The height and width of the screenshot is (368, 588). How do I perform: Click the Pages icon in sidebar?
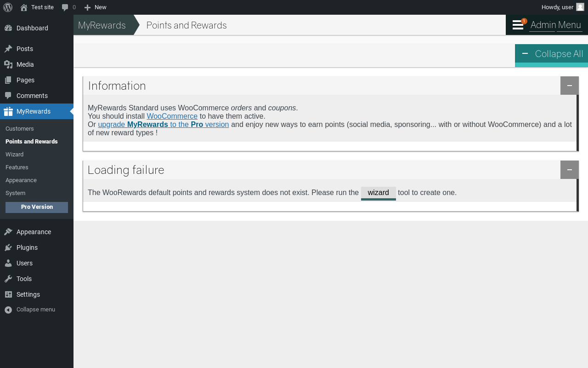coord(8,80)
